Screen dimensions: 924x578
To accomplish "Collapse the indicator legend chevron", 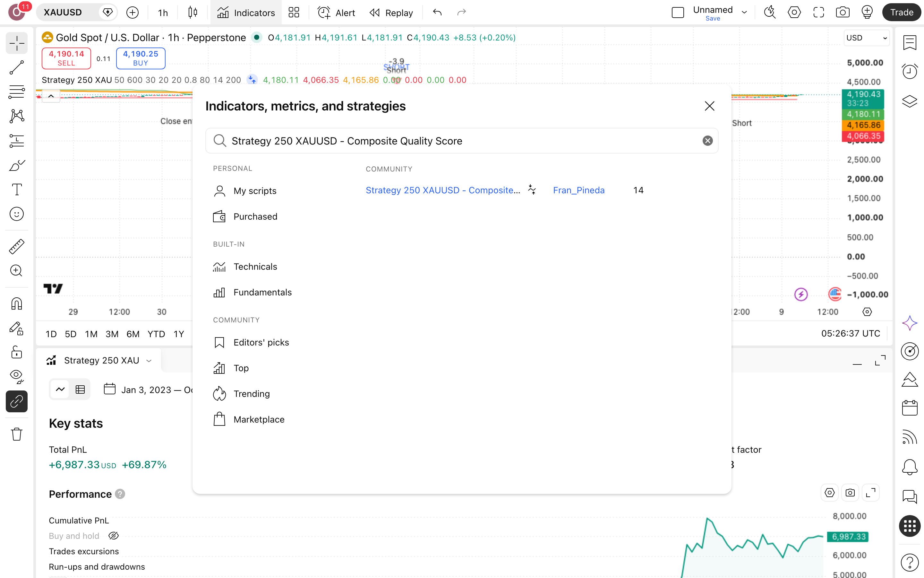I will pos(51,96).
